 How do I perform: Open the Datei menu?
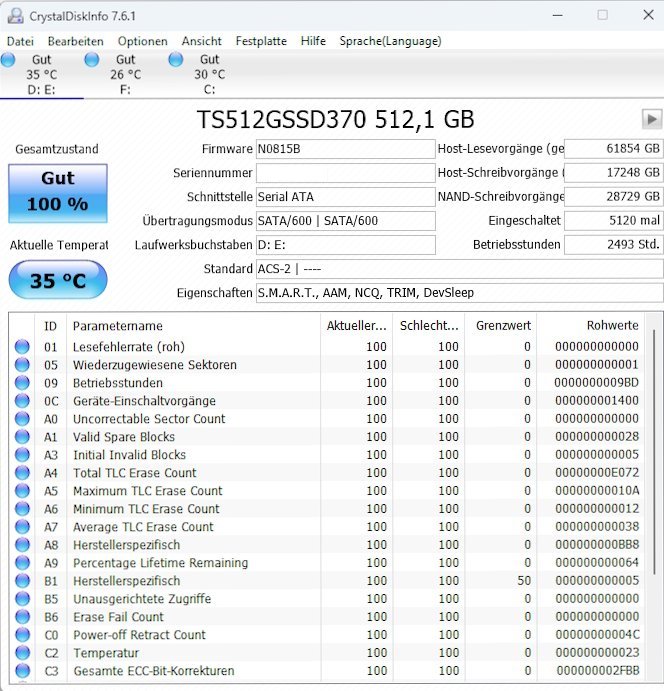point(20,41)
